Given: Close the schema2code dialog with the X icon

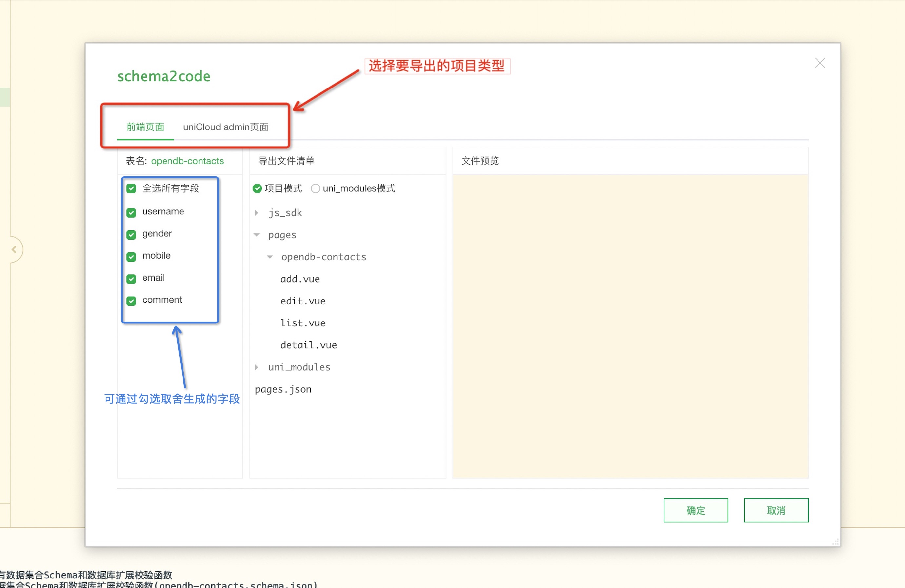Looking at the screenshot, I should click(819, 63).
